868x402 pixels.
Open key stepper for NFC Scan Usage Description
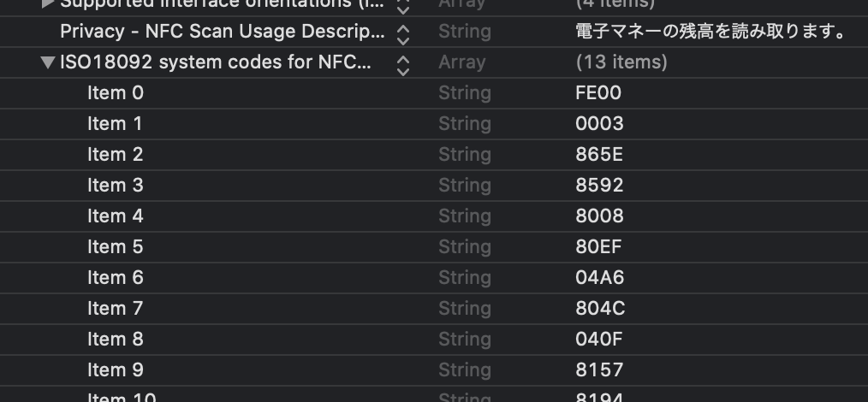[403, 34]
